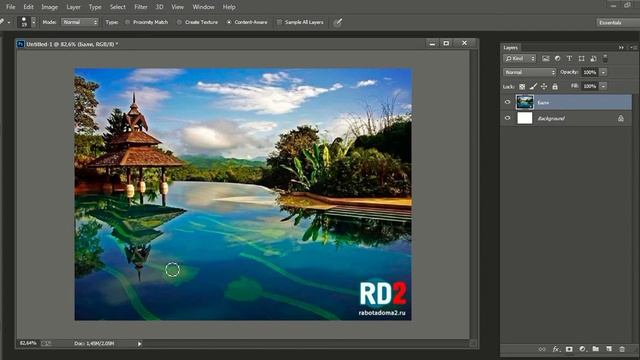640x360 pixels.
Task: Delete the selected layer
Action: pyautogui.click(x=622, y=349)
